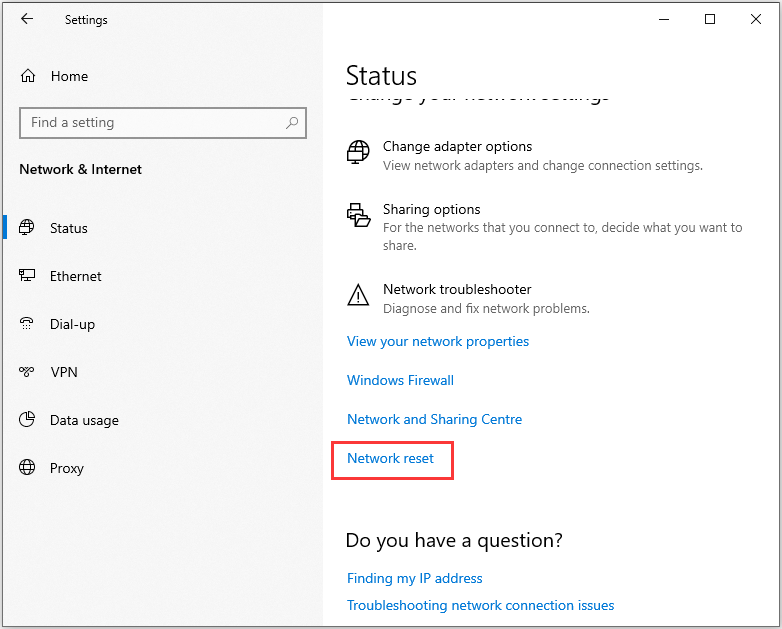The image size is (782, 629).
Task: Click the Network troubleshooter warning icon
Action: click(357, 295)
